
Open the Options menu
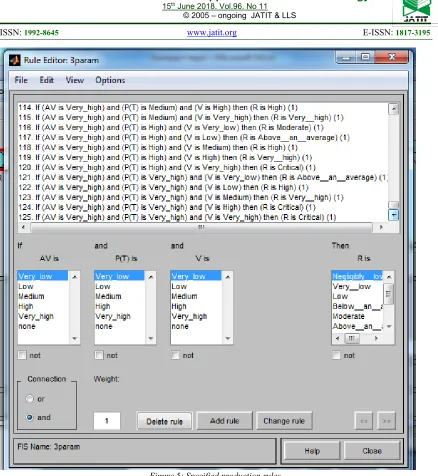pyautogui.click(x=110, y=80)
